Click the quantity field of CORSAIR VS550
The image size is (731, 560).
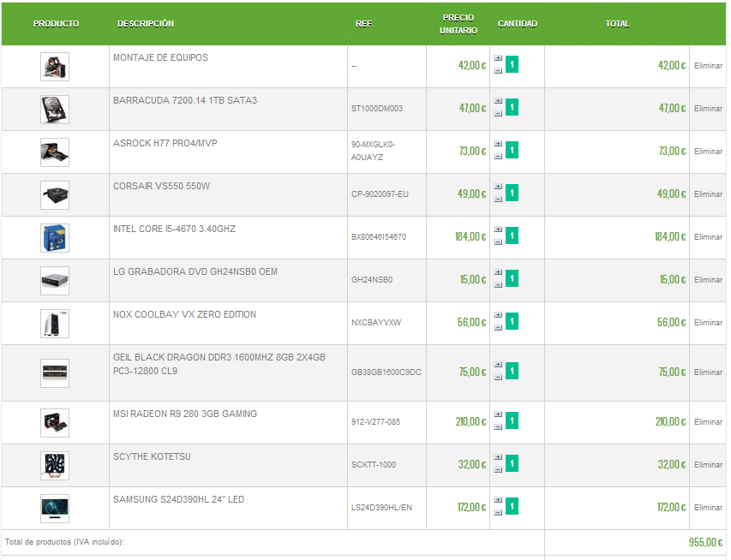coord(512,193)
